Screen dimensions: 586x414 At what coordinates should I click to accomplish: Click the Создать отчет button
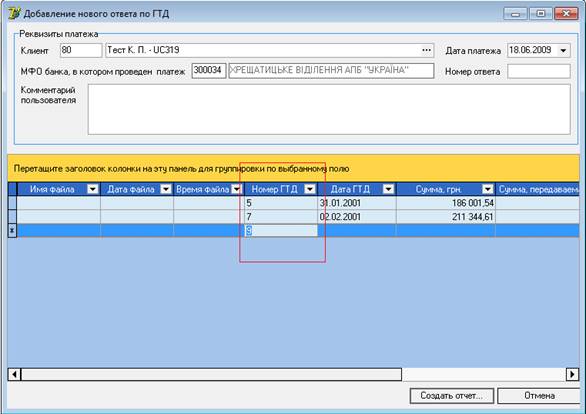click(x=451, y=396)
